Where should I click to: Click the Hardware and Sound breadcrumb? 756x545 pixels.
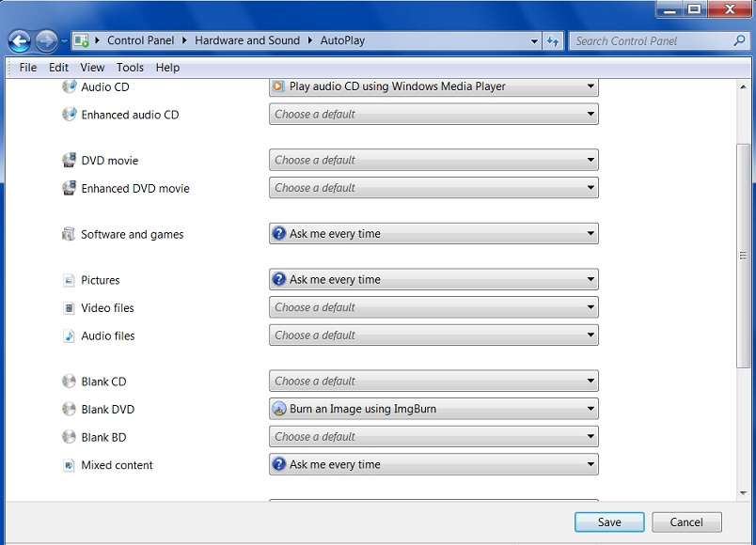click(247, 40)
